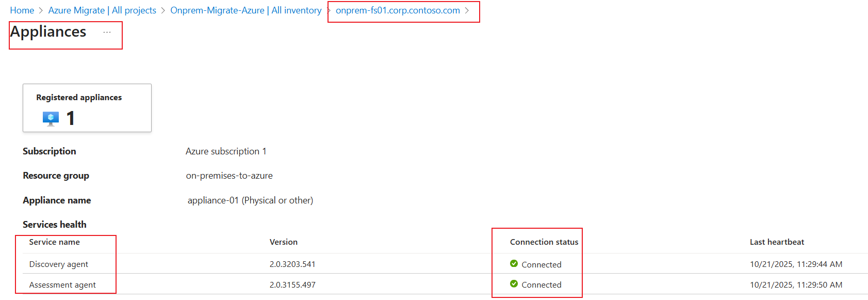Open the ellipsis menu beside Appliances title

(x=107, y=32)
